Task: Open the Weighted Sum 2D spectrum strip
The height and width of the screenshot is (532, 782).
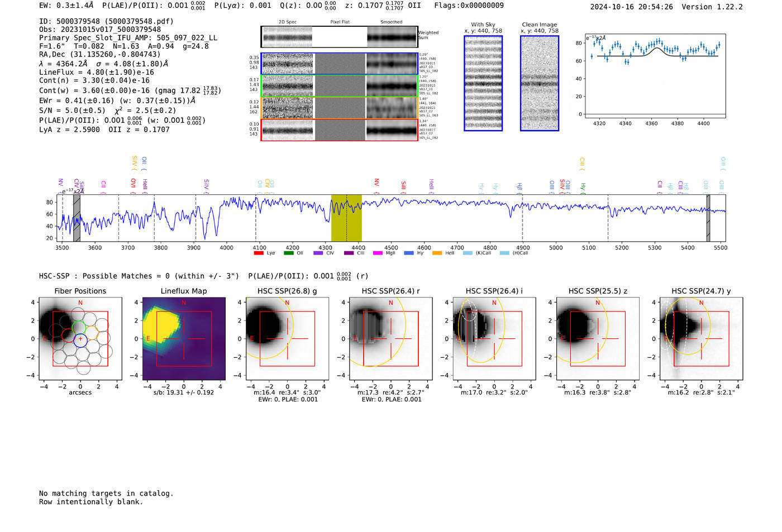Action: (x=339, y=37)
